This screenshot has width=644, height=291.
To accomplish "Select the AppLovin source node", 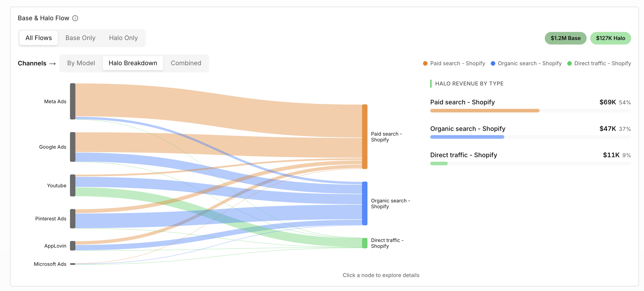I will [72, 246].
